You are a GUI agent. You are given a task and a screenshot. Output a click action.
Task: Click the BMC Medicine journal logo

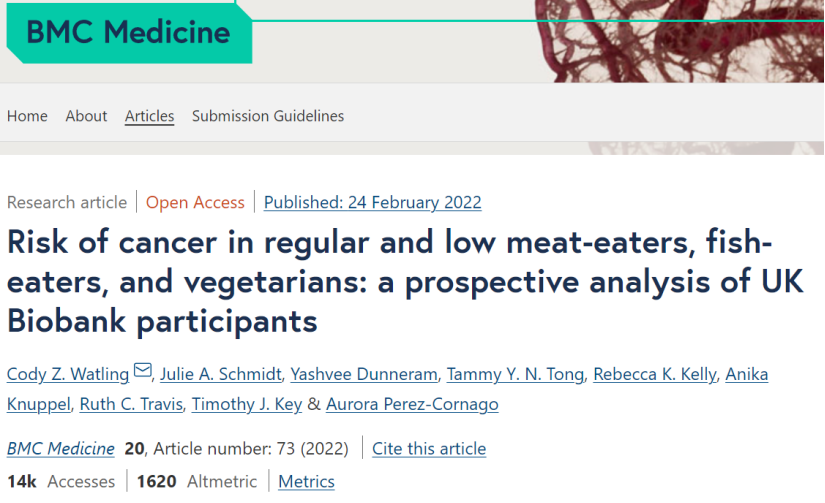pos(128,32)
